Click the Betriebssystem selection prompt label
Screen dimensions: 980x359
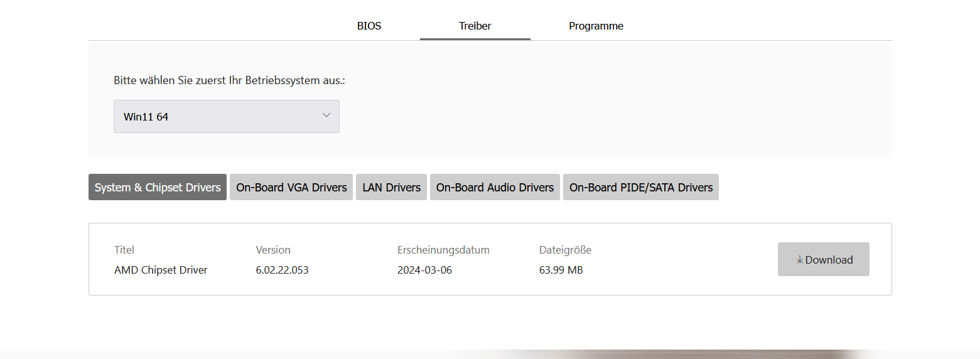pos(230,81)
